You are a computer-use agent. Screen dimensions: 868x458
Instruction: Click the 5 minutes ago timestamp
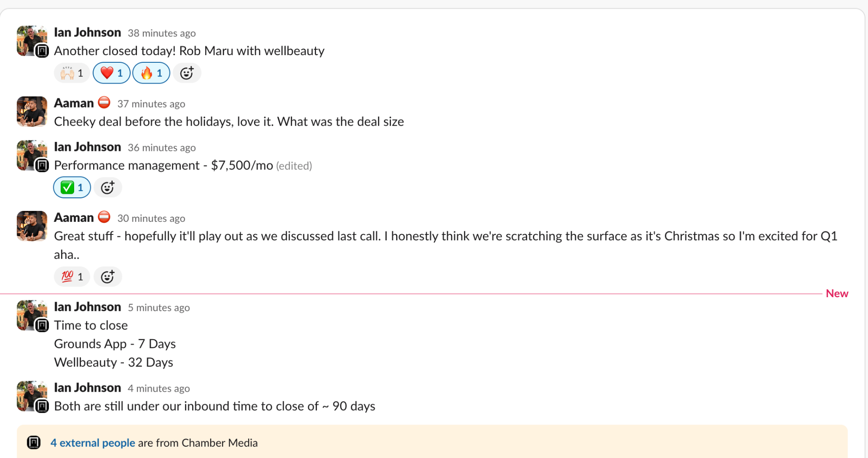click(x=158, y=308)
